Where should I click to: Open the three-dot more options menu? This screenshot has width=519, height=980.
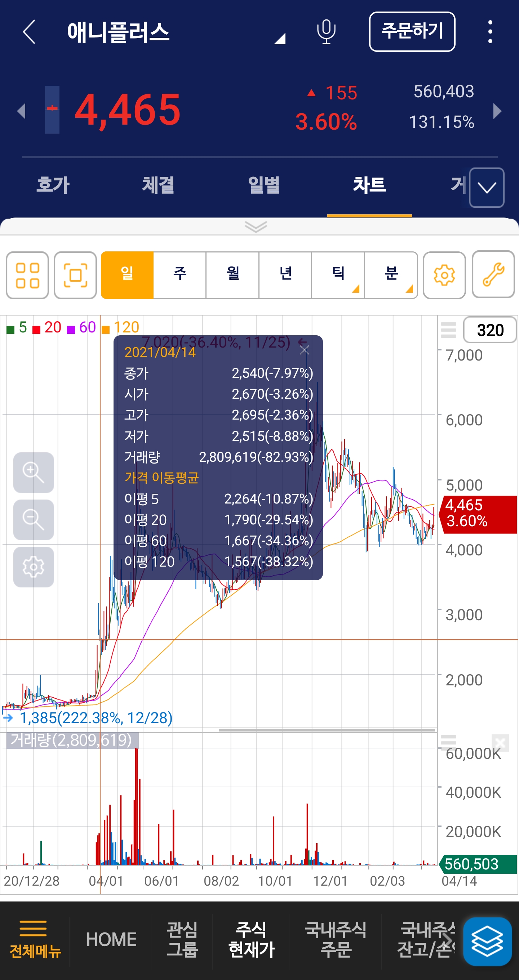point(490,32)
